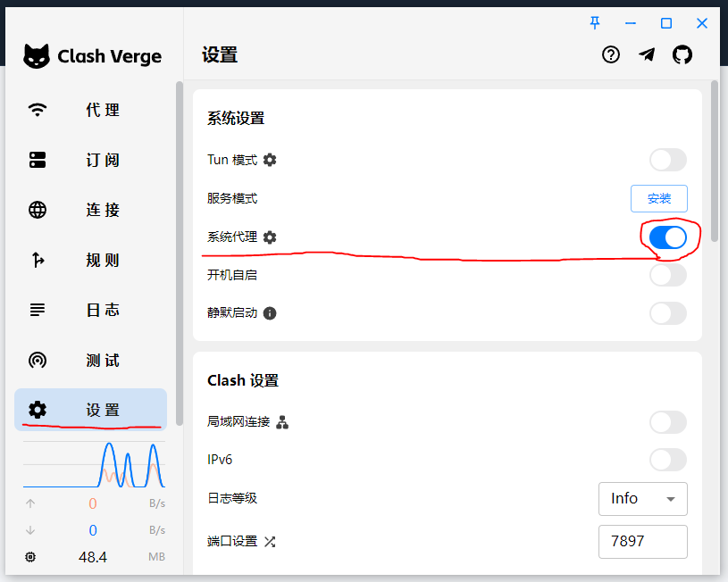Open Tun mode gear settings
Viewport: 728px width, 582px height.
270,160
